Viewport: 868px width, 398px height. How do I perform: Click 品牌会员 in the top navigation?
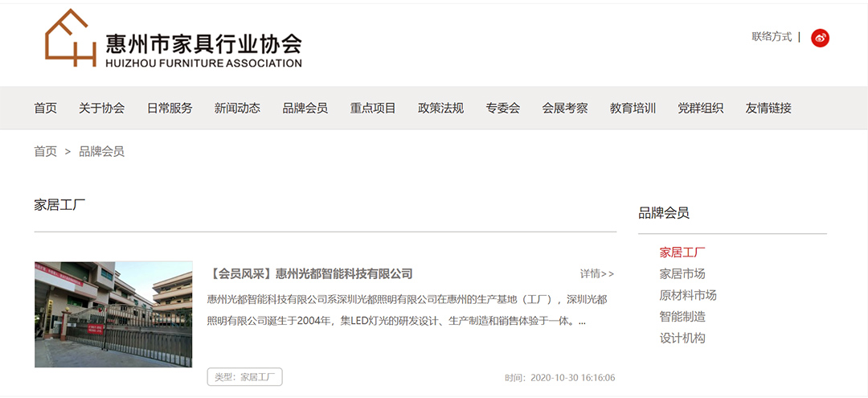305,109
